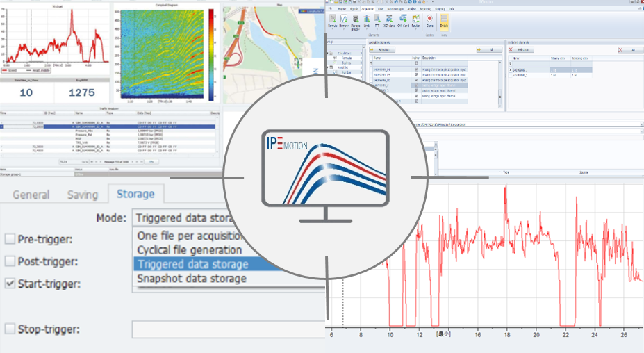644x353 pixels.
Task: Open the Analysis ribbon tab
Action: [411, 8]
